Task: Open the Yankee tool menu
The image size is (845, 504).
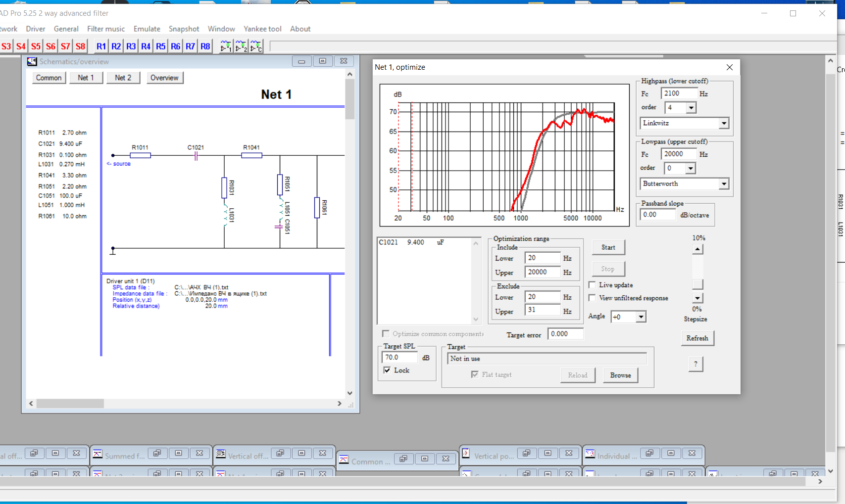Action: tap(262, 29)
